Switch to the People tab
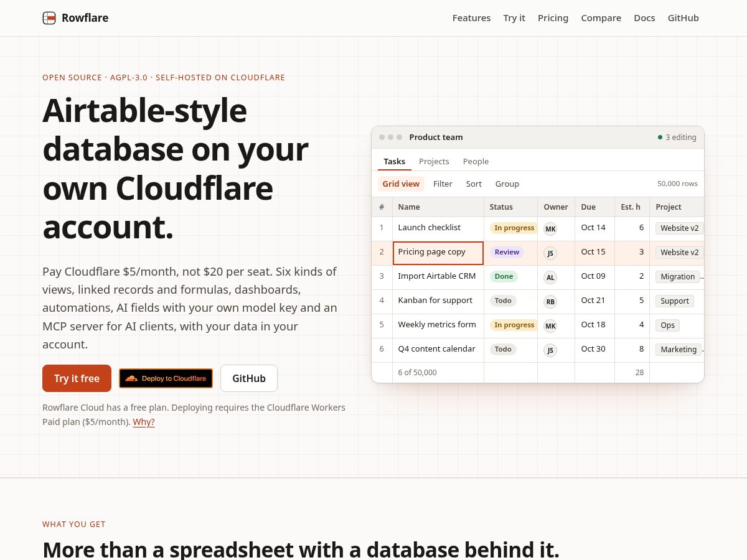The height and width of the screenshot is (560, 747). pyautogui.click(x=476, y=161)
